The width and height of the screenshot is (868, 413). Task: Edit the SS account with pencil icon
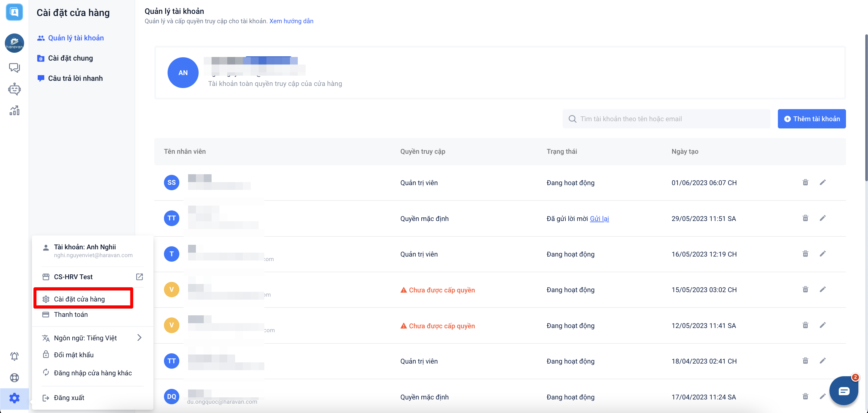pos(822,182)
